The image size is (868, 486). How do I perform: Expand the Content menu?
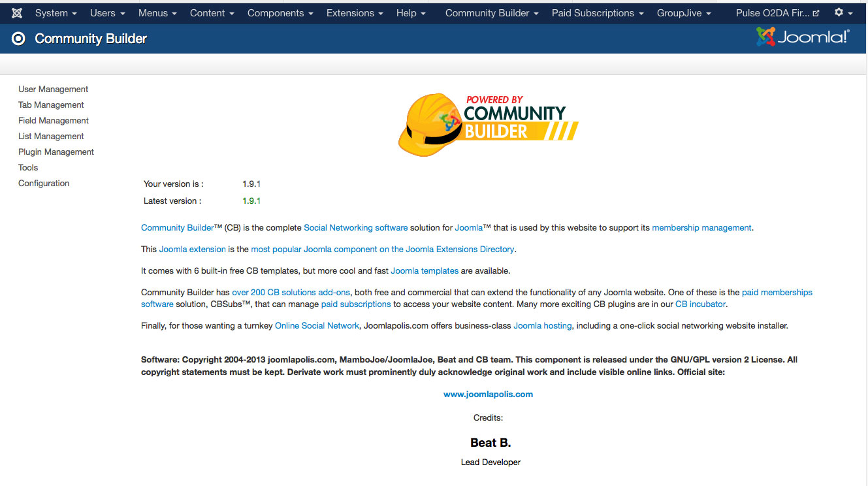(x=212, y=13)
